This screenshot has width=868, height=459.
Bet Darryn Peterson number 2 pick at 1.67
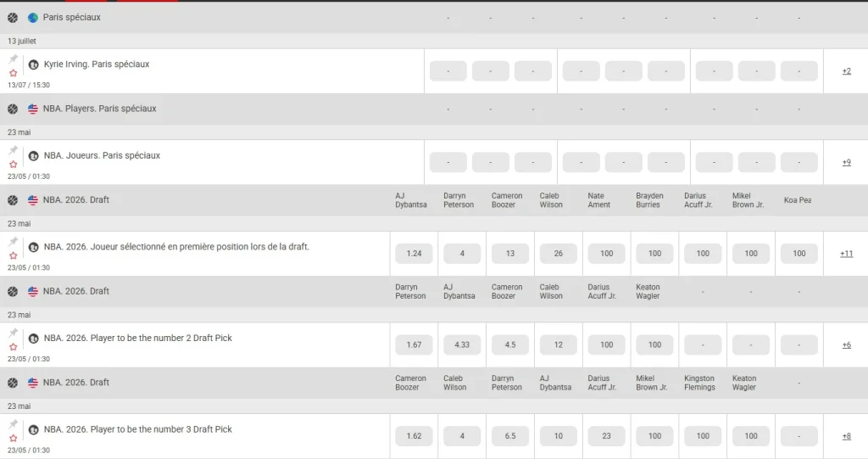pos(414,344)
